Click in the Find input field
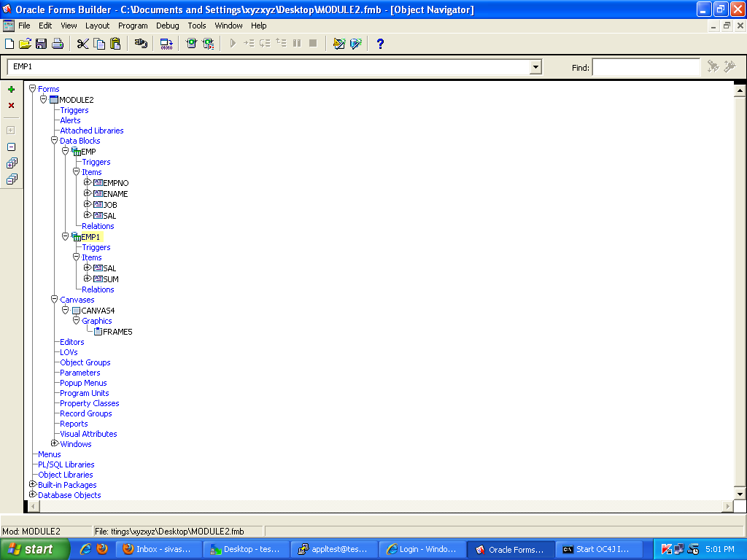This screenshot has width=747, height=560. (x=646, y=67)
